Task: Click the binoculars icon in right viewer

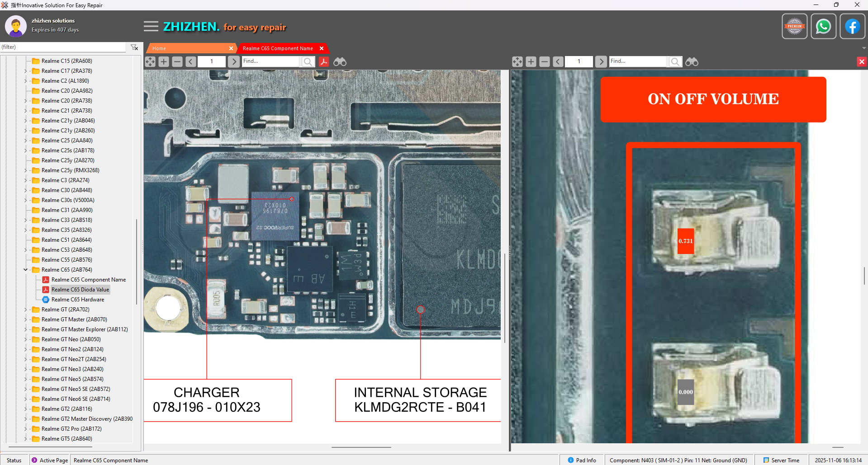Action: coord(692,62)
